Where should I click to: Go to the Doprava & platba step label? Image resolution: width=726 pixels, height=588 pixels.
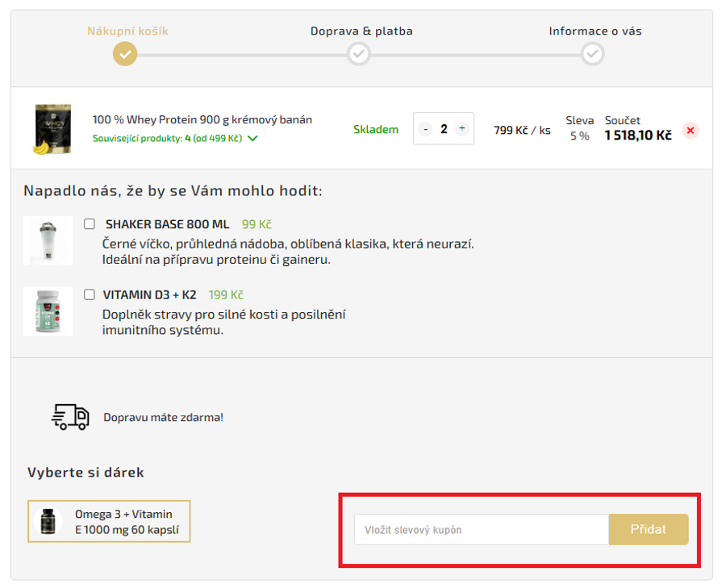pyautogui.click(x=361, y=31)
